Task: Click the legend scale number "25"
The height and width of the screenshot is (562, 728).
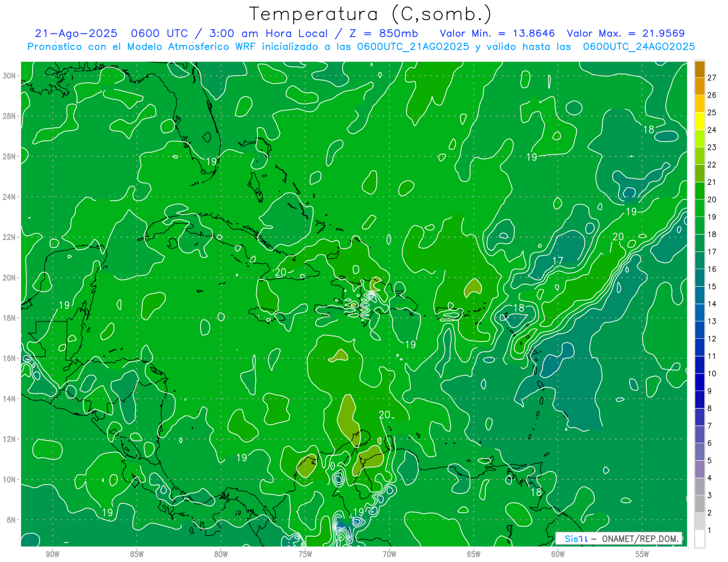Action: [x=712, y=113]
